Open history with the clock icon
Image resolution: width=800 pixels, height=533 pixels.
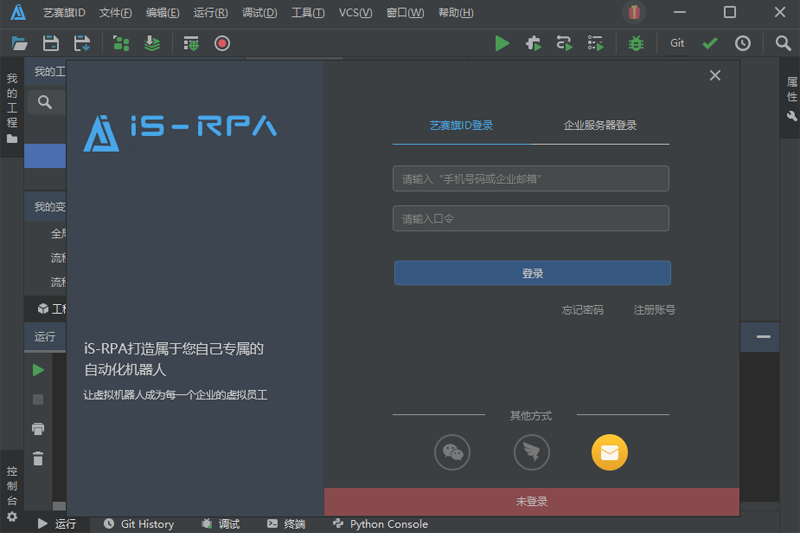[742, 43]
